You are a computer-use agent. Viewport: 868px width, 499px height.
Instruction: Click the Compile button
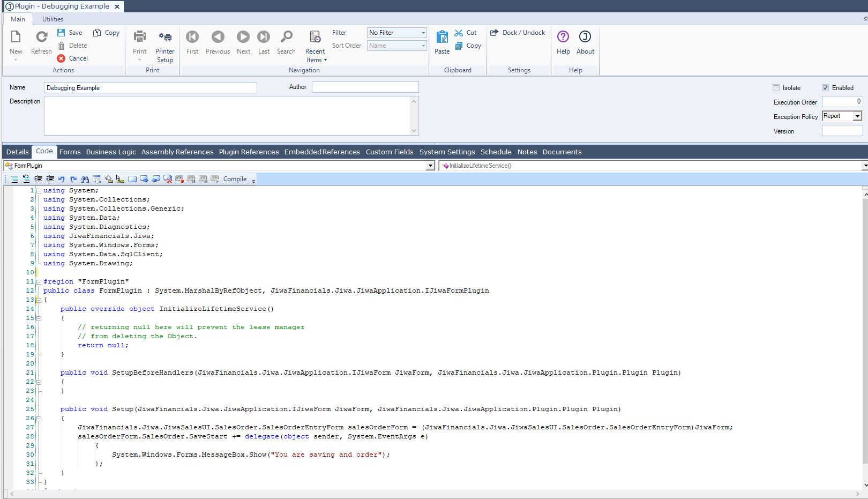(235, 179)
